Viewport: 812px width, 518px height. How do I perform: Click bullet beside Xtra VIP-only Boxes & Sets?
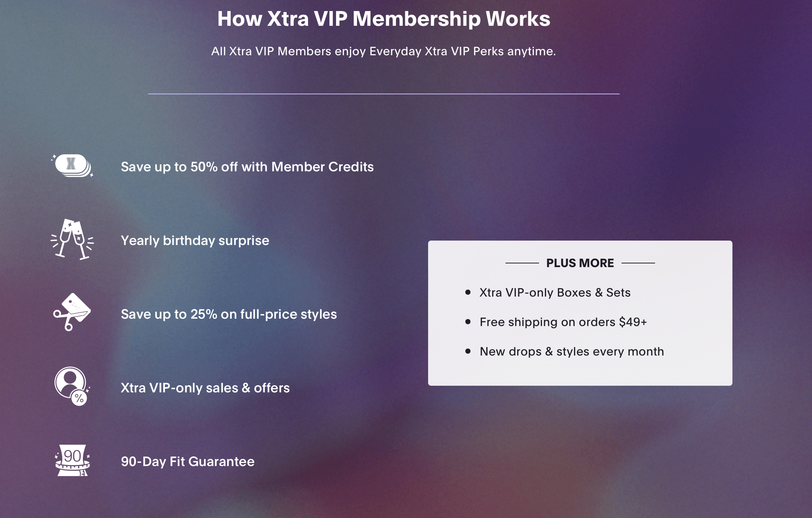(468, 292)
